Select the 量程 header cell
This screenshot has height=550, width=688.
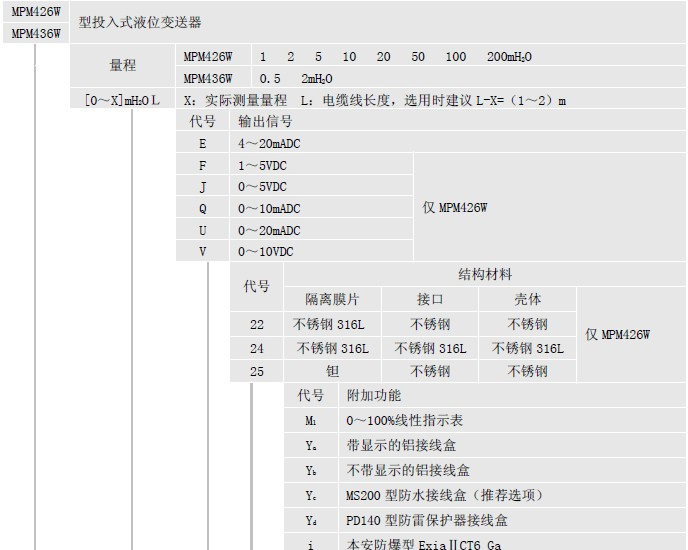123,66
